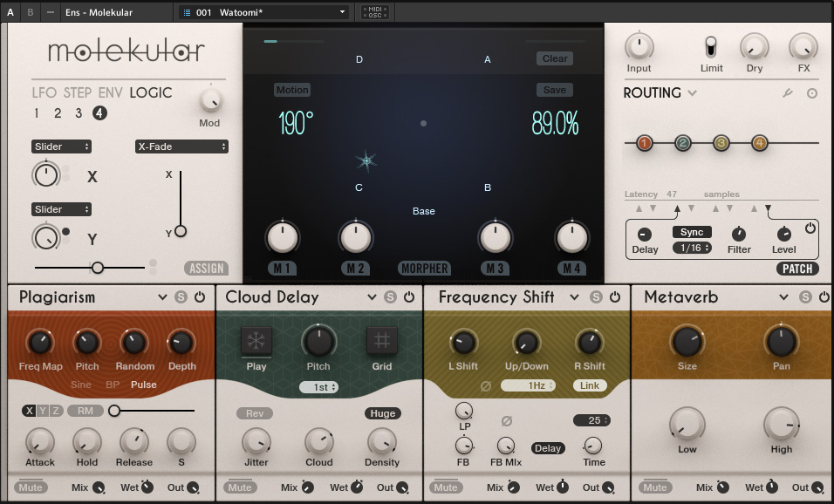Mute the Cloud Delay effect
834x504 pixels.
pyautogui.click(x=239, y=487)
